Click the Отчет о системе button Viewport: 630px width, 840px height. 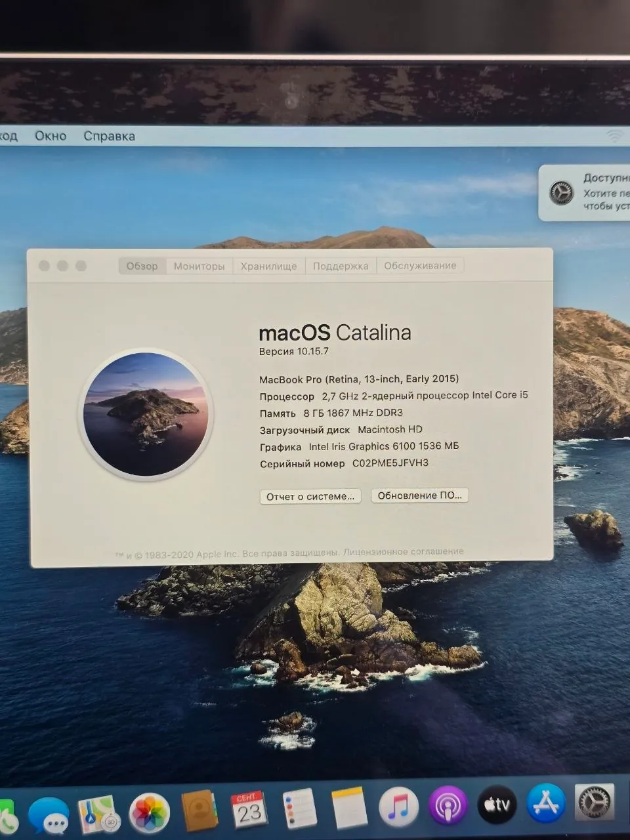pos(310,496)
